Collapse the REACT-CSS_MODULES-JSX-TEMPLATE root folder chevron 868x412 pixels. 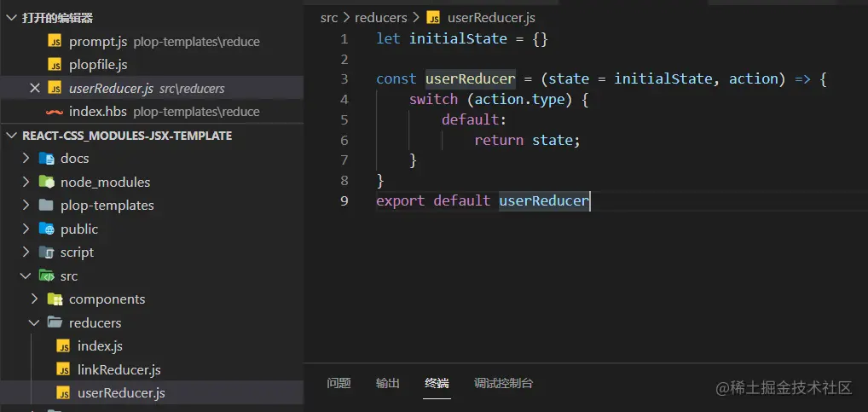12,136
